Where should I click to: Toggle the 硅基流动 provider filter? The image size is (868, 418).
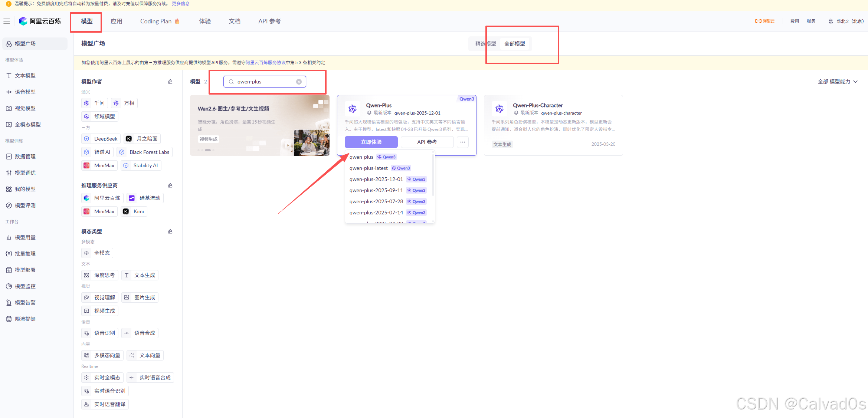pos(145,198)
